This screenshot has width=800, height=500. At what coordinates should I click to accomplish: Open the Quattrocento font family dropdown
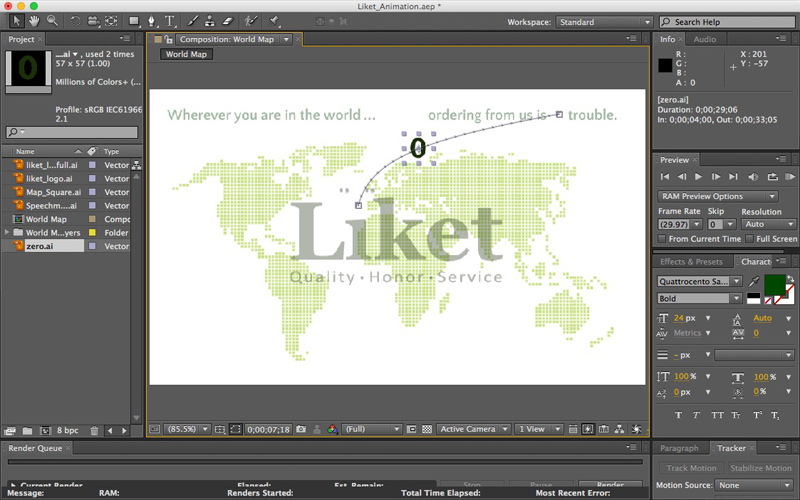[699, 281]
